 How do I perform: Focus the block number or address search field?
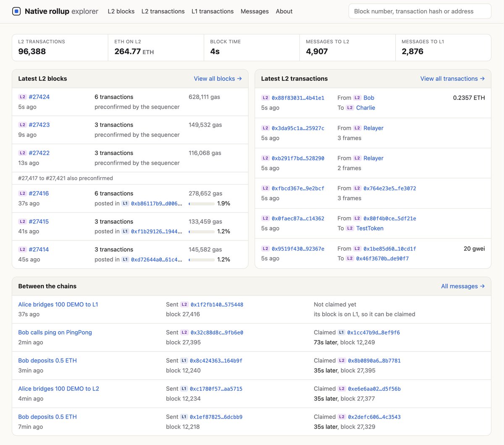tap(420, 11)
